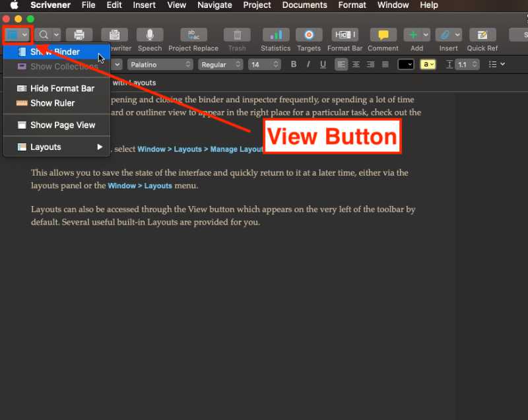The height and width of the screenshot is (420, 528).
Task: Click the paragraph starting 'This allows you to save'
Action: pos(220,179)
